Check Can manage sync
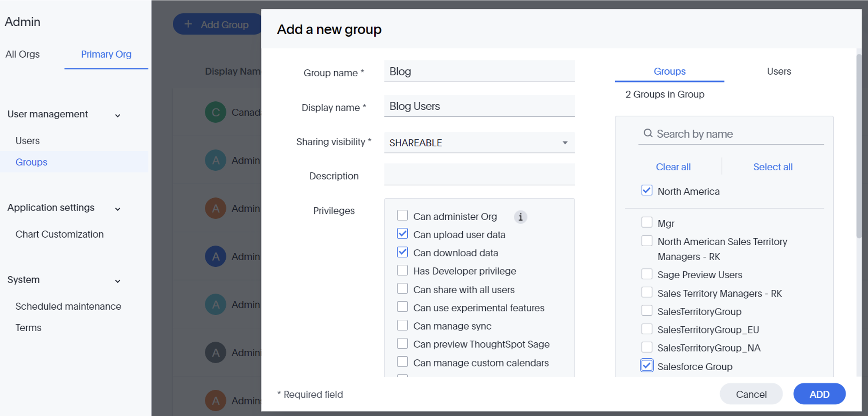Viewport: 868px width, 416px height. click(x=402, y=325)
